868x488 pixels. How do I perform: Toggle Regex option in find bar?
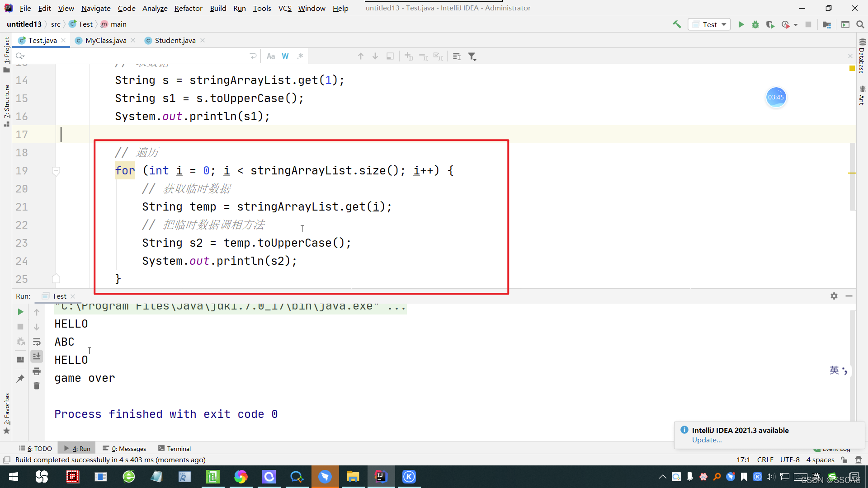pos(300,56)
